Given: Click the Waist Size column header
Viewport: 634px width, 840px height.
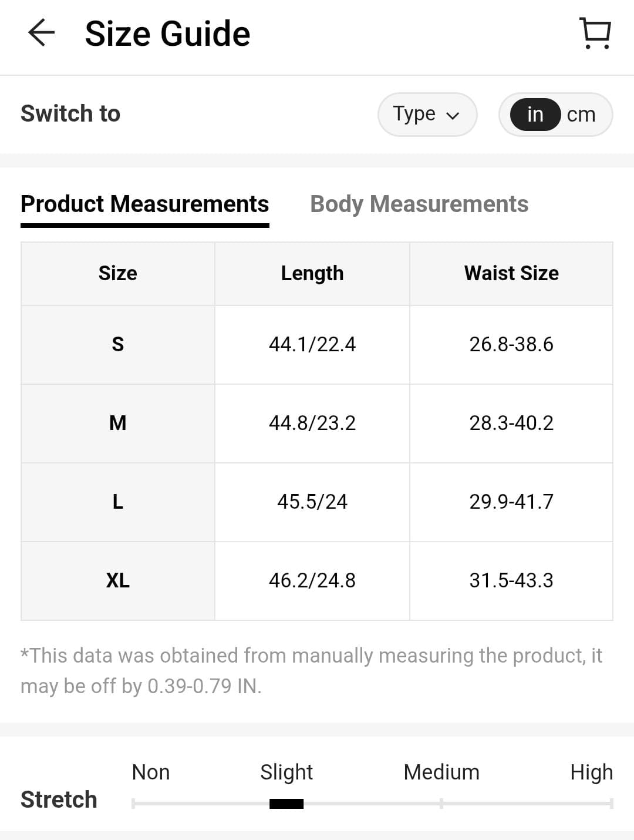Looking at the screenshot, I should tap(511, 273).
